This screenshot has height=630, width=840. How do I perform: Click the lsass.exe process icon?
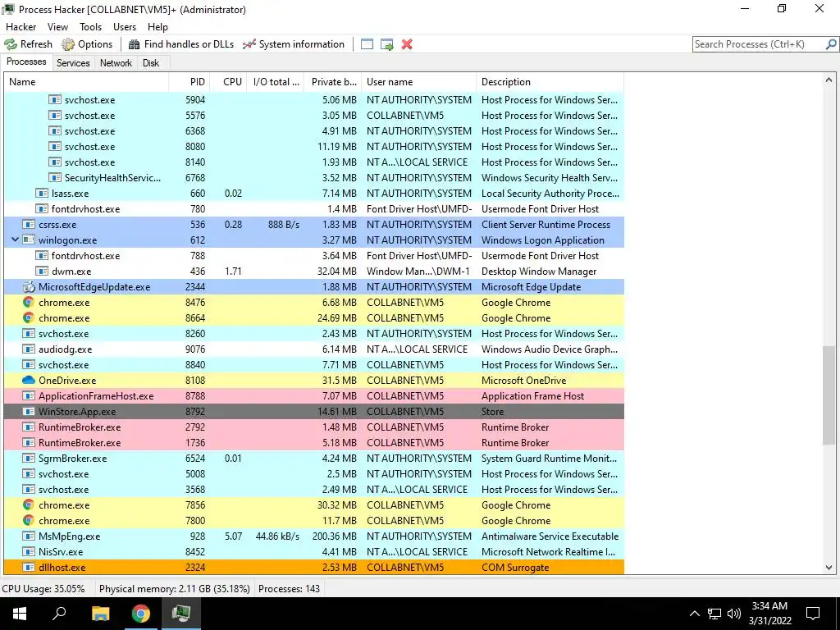tap(42, 194)
